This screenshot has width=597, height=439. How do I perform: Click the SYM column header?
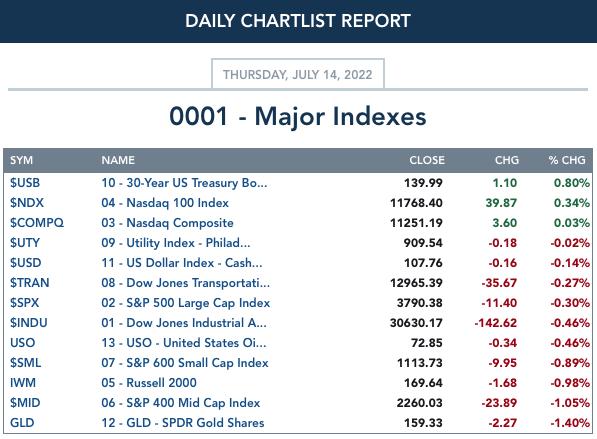[21, 160]
